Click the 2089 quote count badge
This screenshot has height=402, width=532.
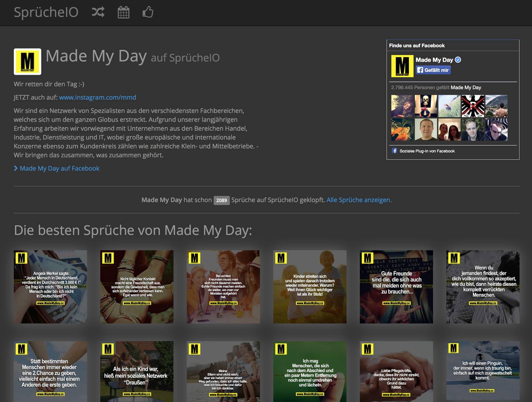coord(222,200)
